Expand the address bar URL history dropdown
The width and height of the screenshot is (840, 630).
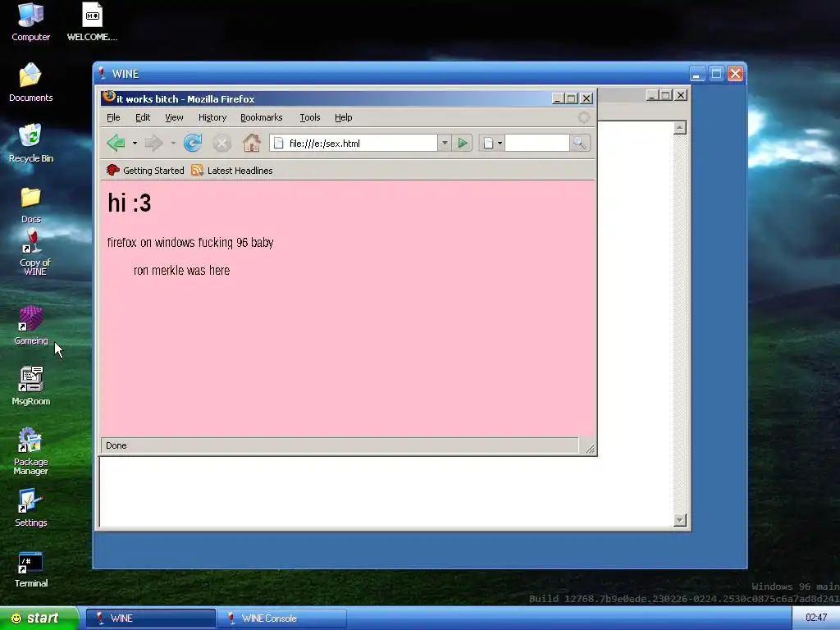pyautogui.click(x=444, y=143)
